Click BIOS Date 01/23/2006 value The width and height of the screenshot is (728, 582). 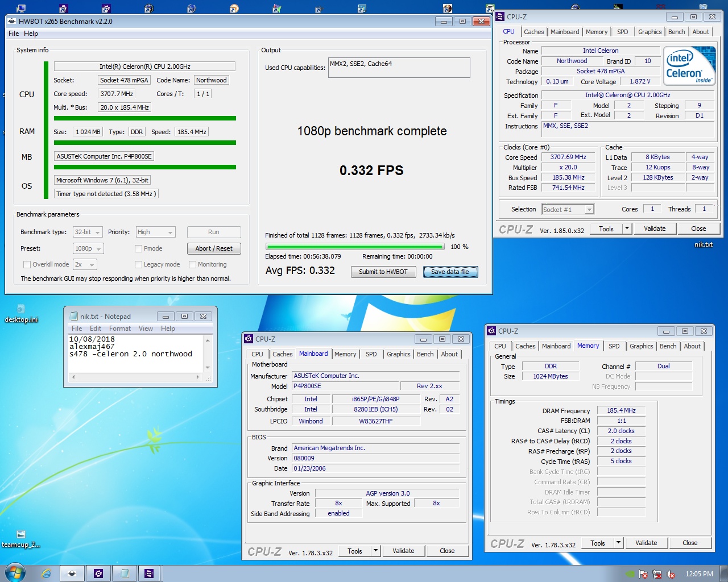[376, 468]
